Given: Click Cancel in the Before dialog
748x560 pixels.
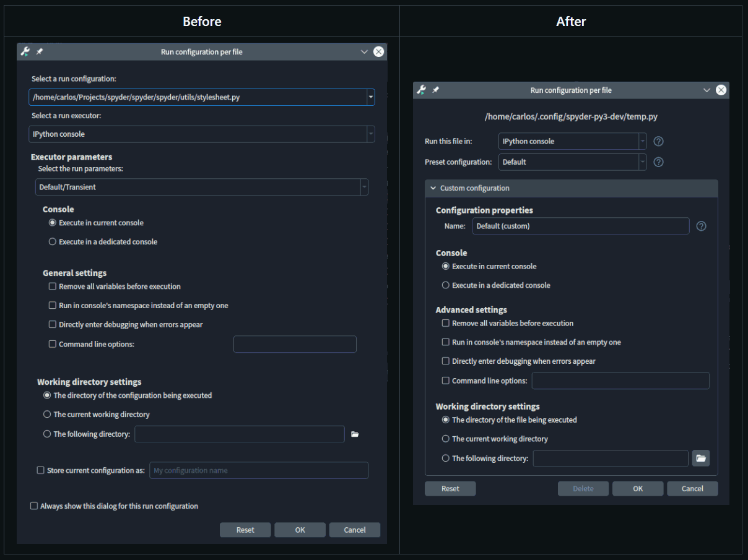Looking at the screenshot, I should pyautogui.click(x=354, y=530).
